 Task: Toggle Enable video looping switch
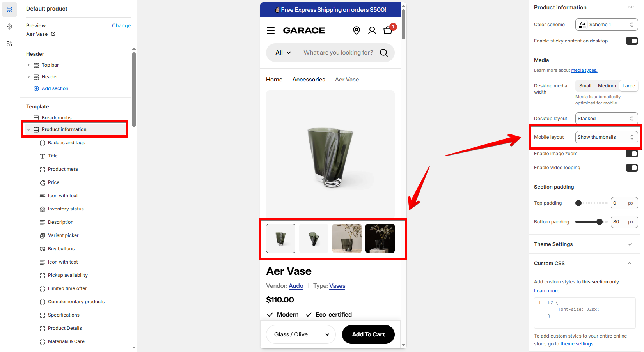[x=632, y=168]
